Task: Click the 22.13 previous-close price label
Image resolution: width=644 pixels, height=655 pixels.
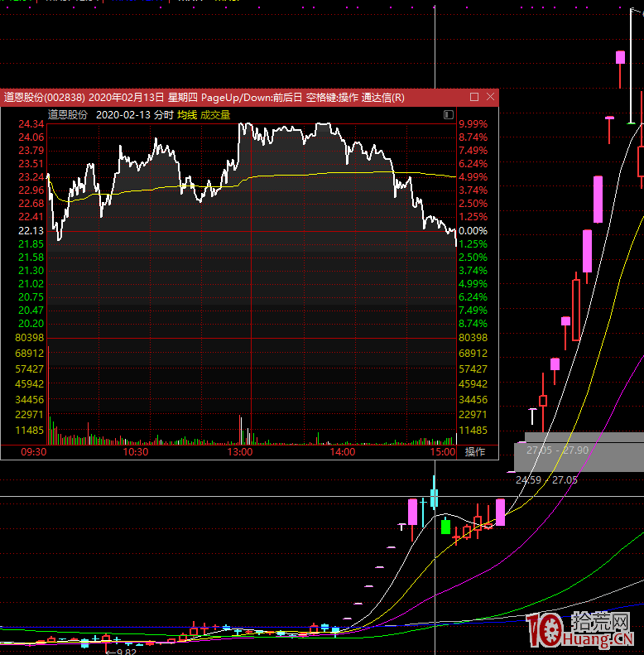Action: click(31, 230)
